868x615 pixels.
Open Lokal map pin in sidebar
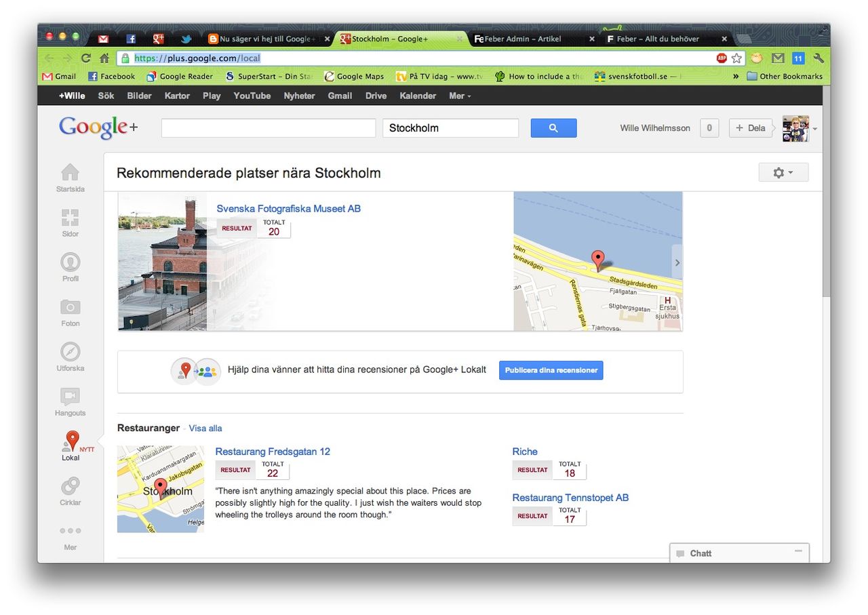(x=71, y=447)
